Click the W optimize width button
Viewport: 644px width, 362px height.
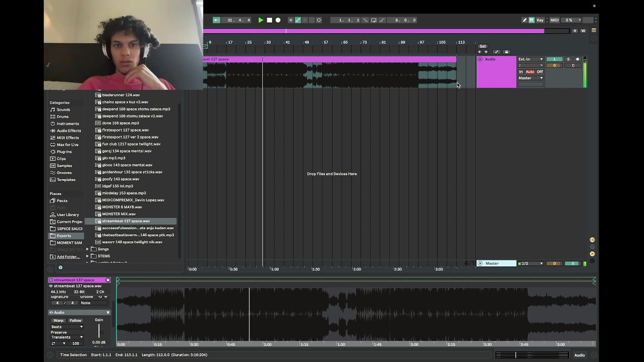(x=583, y=31)
